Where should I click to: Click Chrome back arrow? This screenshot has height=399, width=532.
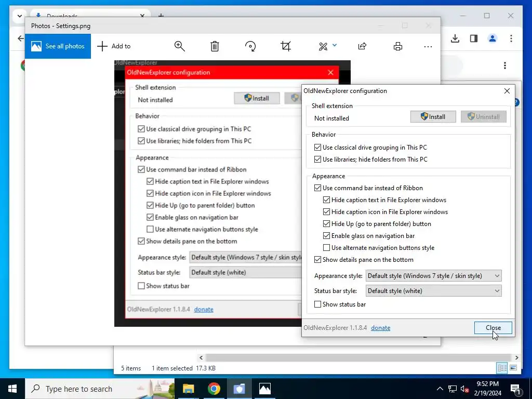click(21, 38)
